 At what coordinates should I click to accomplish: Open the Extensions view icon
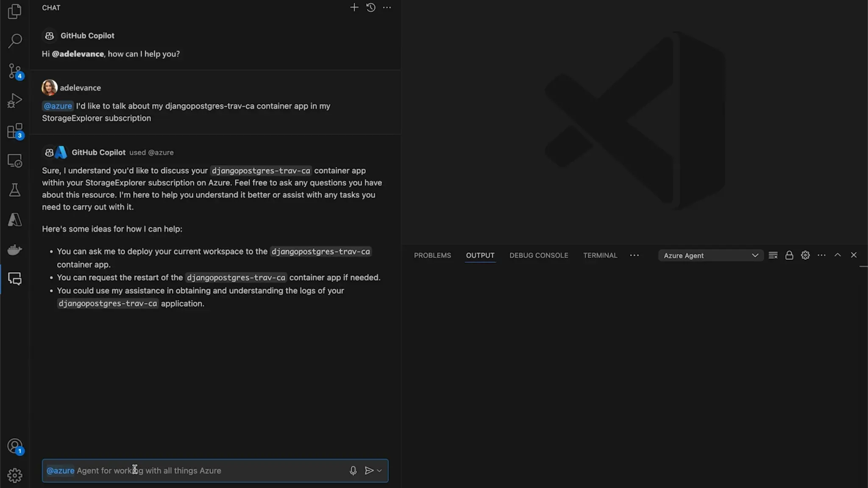(x=15, y=131)
